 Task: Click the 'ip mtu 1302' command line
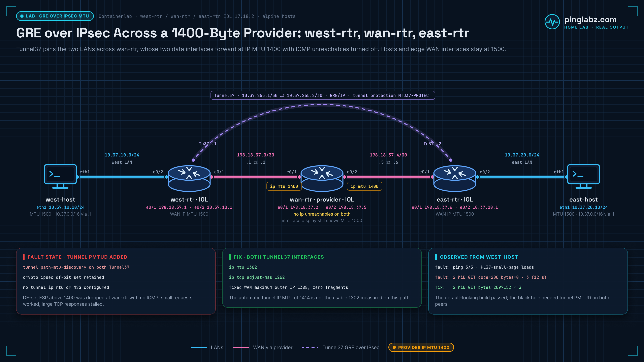[243, 267]
